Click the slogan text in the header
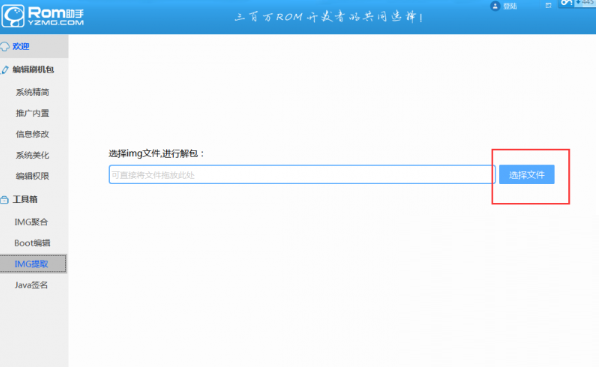 click(329, 17)
